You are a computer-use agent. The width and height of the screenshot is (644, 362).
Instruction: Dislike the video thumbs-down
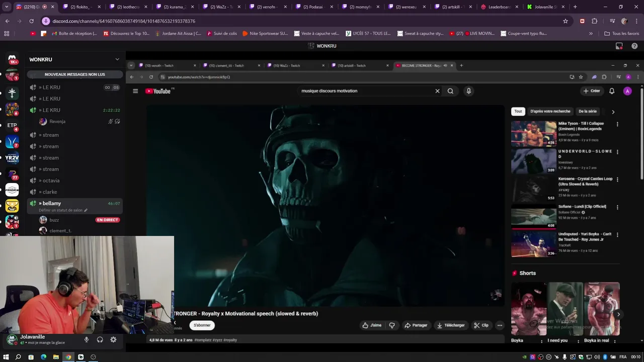(x=392, y=325)
